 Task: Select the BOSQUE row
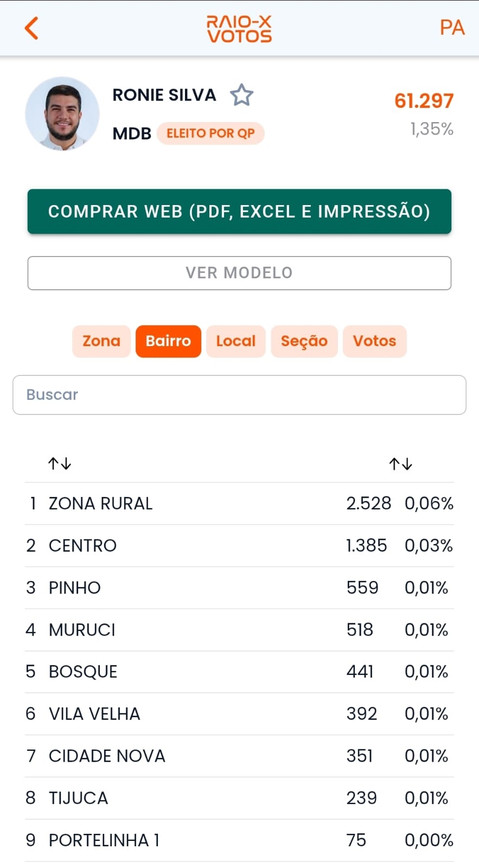pyautogui.click(x=239, y=672)
